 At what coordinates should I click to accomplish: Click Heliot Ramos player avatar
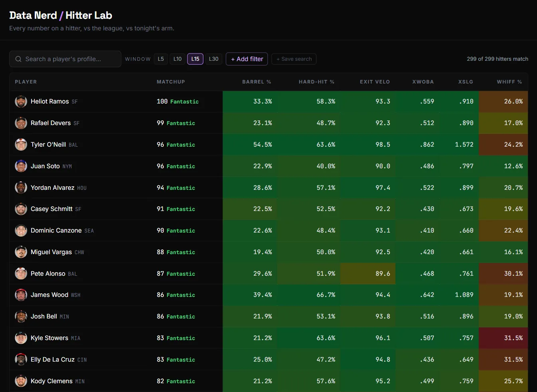point(21,101)
